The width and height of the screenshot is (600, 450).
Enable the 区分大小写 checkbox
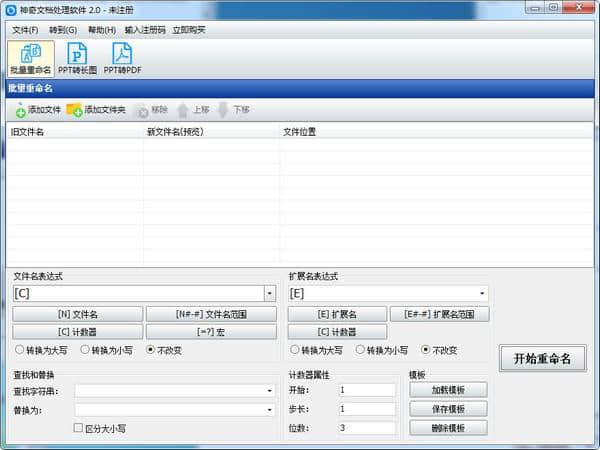coord(78,428)
